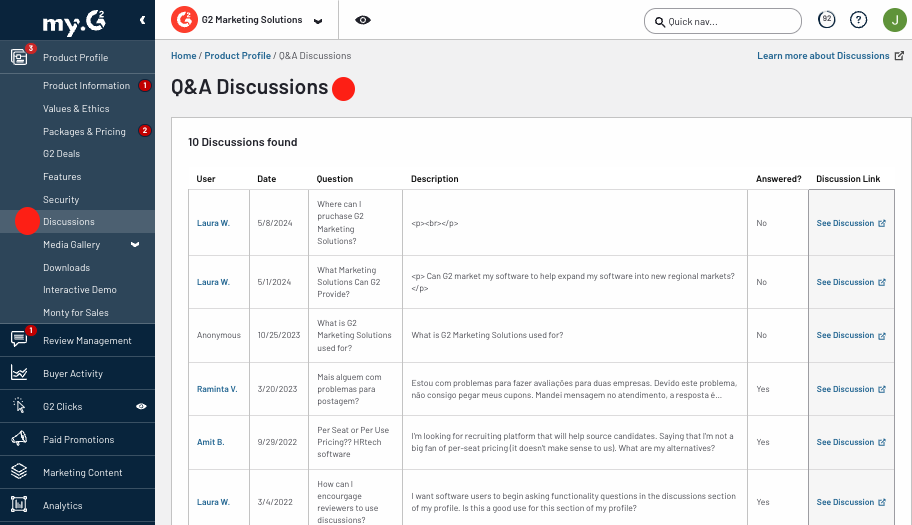Click the Buyer Activity chart icon
Screen dimensions: 912x525
pos(19,373)
